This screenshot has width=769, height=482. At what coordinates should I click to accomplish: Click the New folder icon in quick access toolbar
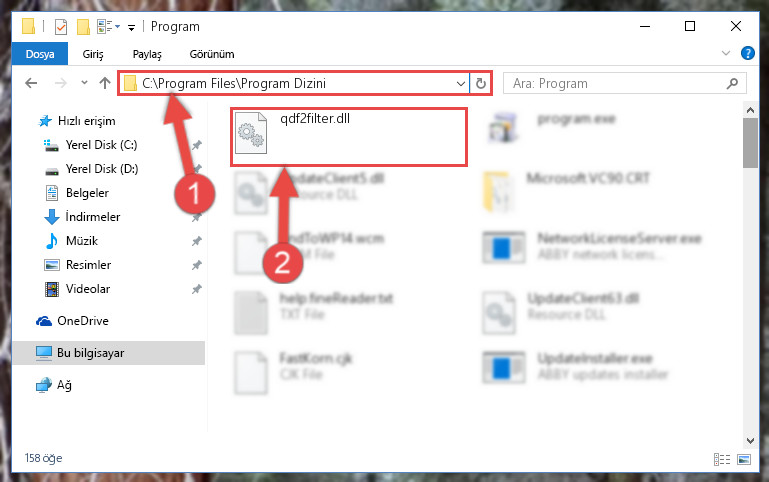(83, 26)
